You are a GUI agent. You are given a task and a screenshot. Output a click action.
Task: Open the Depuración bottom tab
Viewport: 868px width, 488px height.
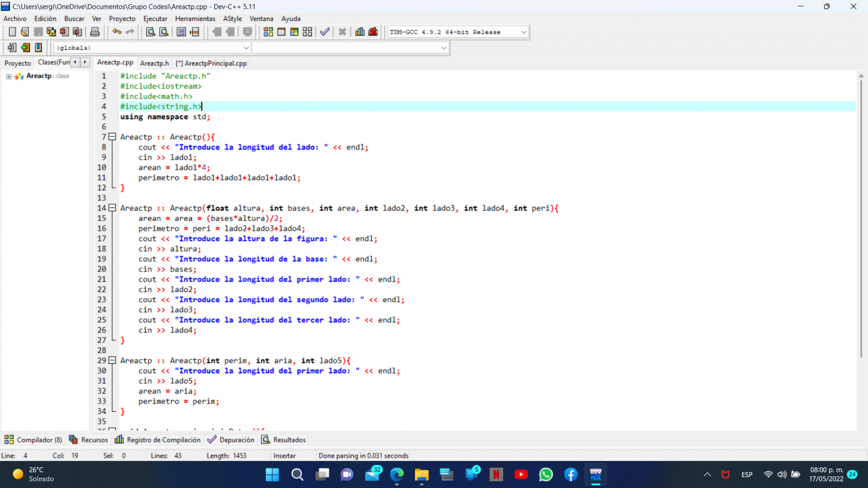231,440
